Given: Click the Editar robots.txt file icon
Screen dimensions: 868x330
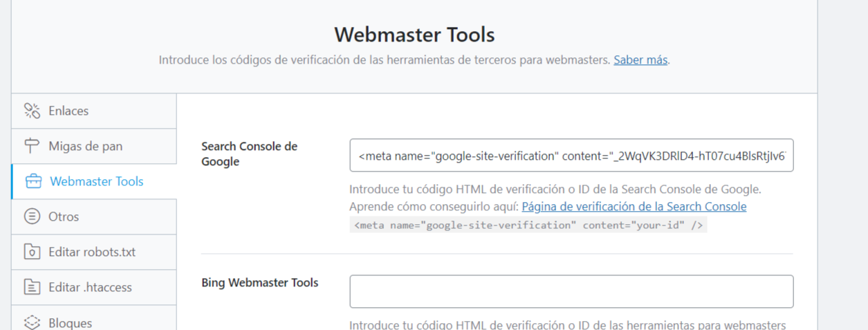Looking at the screenshot, I should pyautogui.click(x=33, y=252).
